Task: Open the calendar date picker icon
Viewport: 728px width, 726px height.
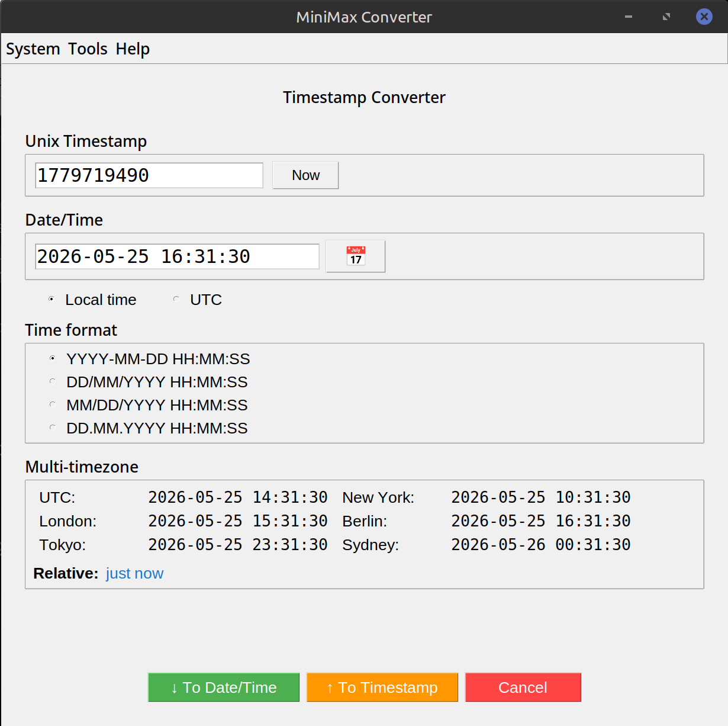Action: click(x=356, y=256)
